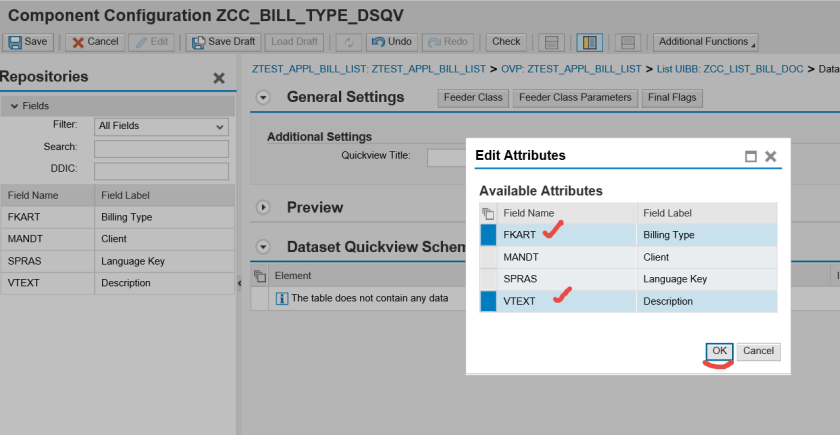This screenshot has width=840, height=435.
Task: Click into the Search input field
Action: (161, 148)
